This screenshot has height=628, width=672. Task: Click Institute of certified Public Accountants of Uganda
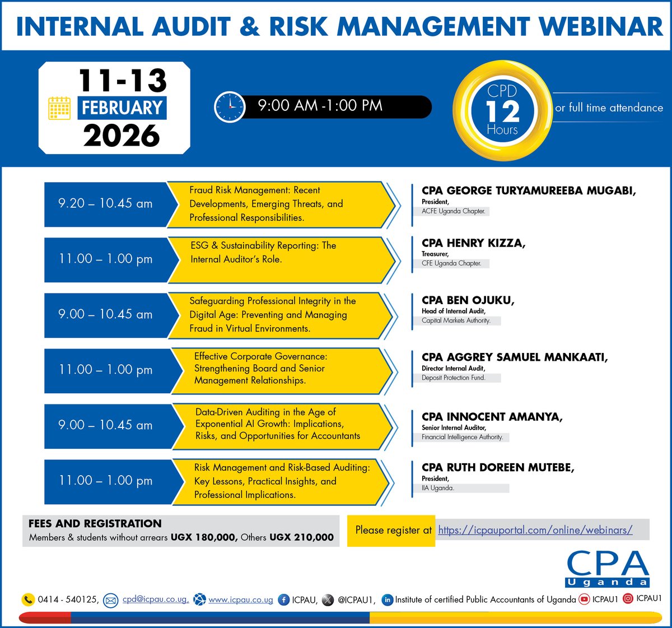click(486, 599)
